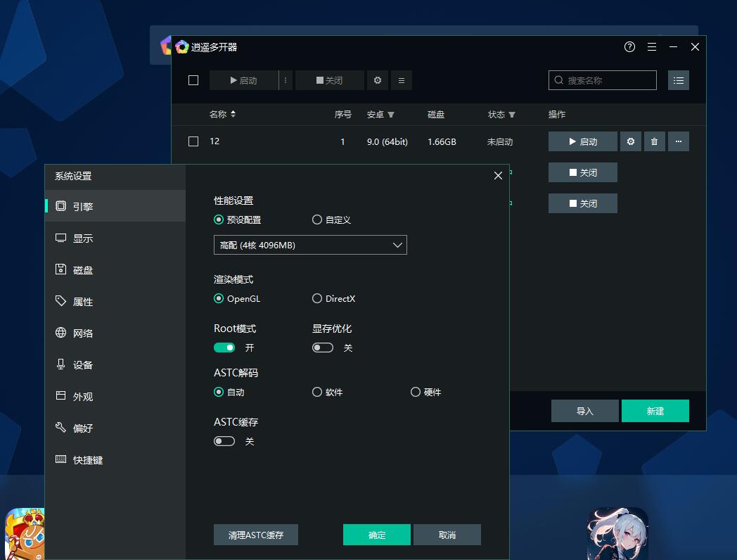Check the box for instance 12
The height and width of the screenshot is (560, 737).
pyautogui.click(x=193, y=141)
